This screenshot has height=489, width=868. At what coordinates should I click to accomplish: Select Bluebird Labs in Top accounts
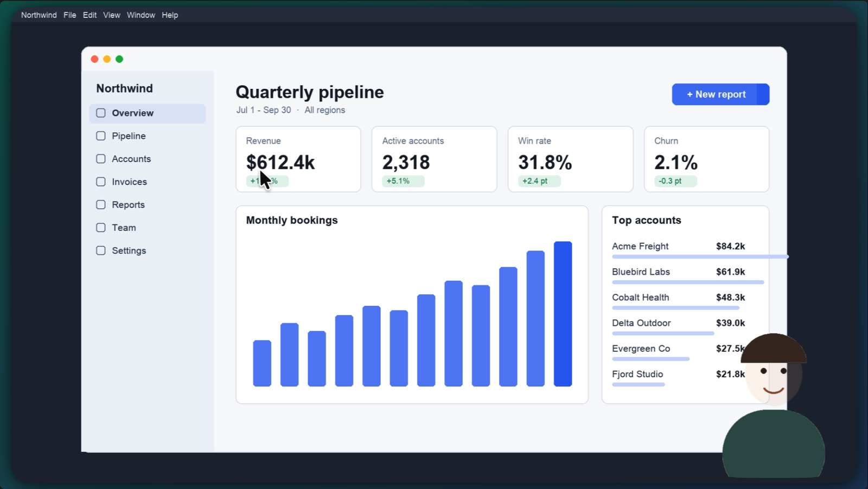tap(641, 272)
